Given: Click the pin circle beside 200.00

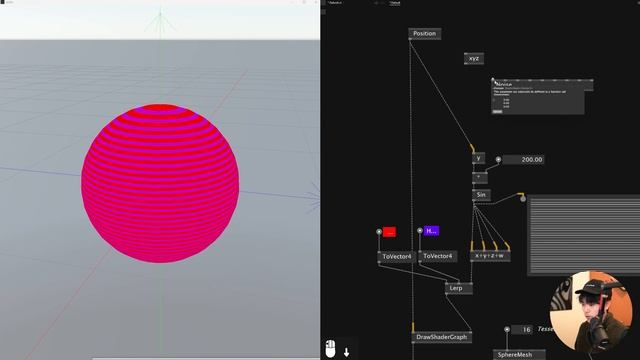Looking at the screenshot, I should 498,160.
